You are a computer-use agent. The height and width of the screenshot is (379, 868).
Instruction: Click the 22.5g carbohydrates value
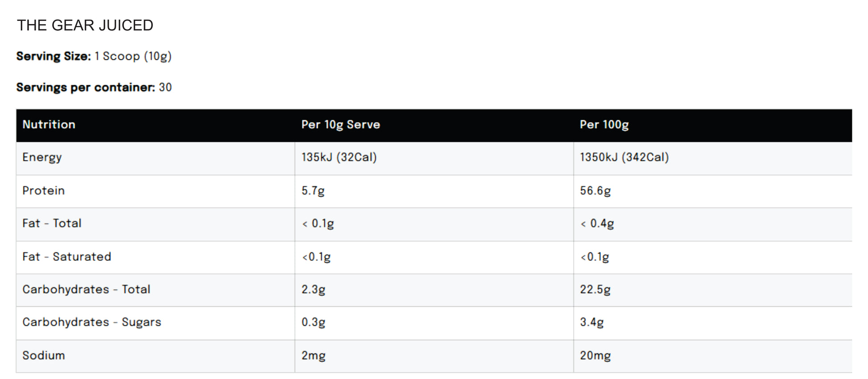[x=595, y=289]
